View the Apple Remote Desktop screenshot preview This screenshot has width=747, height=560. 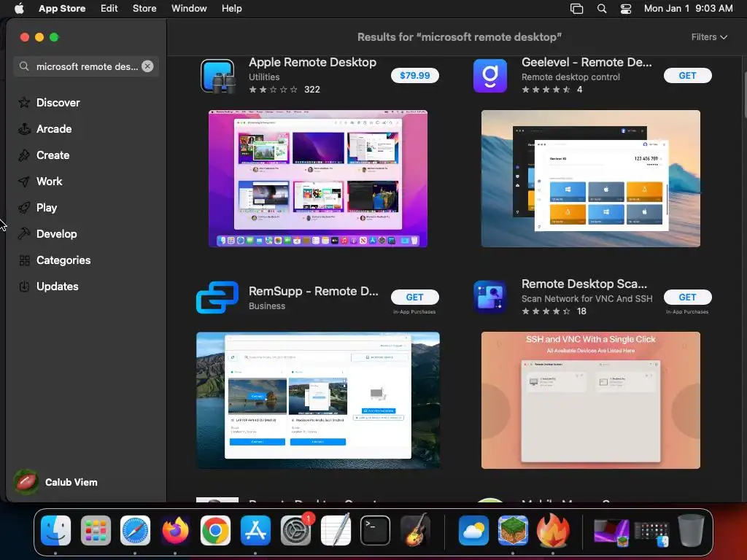(x=318, y=179)
